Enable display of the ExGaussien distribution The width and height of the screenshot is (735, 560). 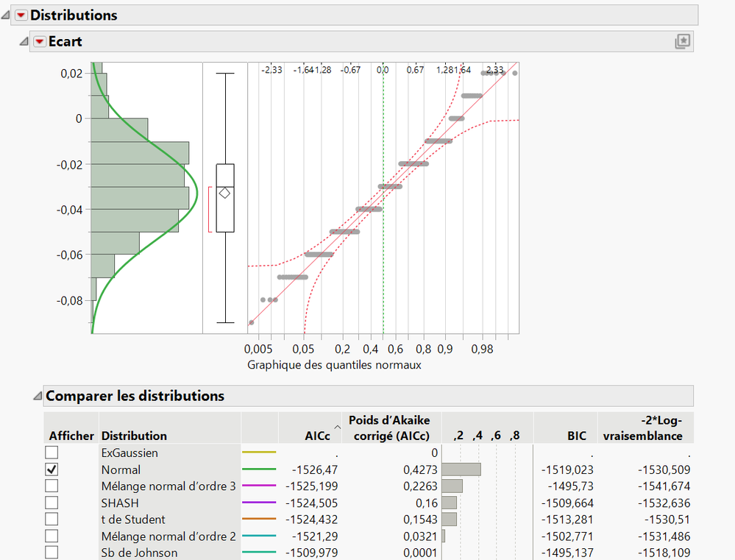(51, 453)
